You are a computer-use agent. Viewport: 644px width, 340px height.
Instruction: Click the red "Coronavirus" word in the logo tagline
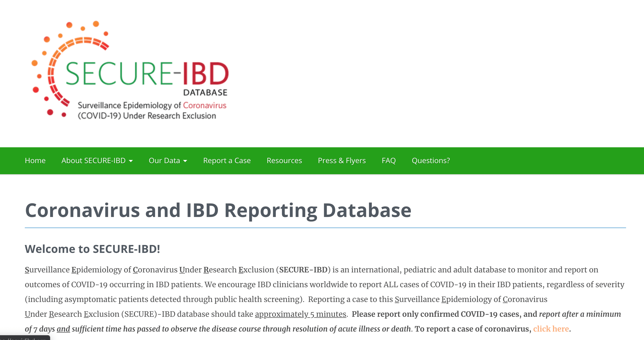205,105
